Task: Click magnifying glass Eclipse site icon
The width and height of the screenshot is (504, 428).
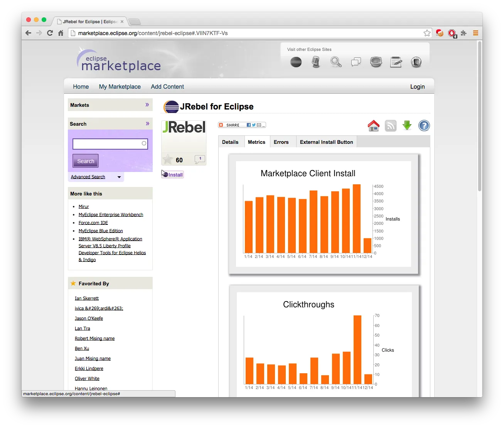Action: [x=336, y=62]
